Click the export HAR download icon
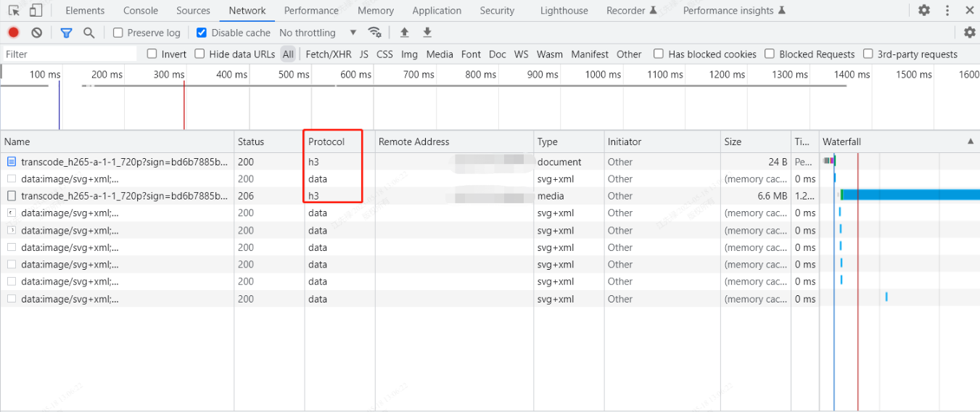 coord(427,33)
